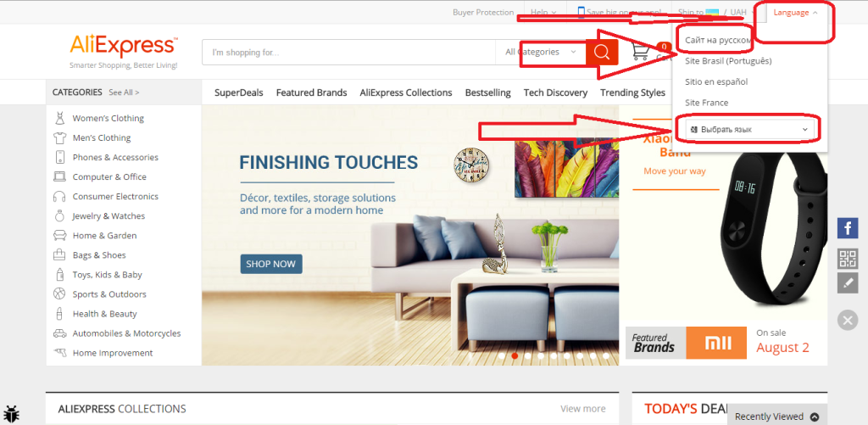Image resolution: width=868 pixels, height=425 pixels.
Task: Select Phones & Accessories phone icon
Action: click(x=59, y=158)
